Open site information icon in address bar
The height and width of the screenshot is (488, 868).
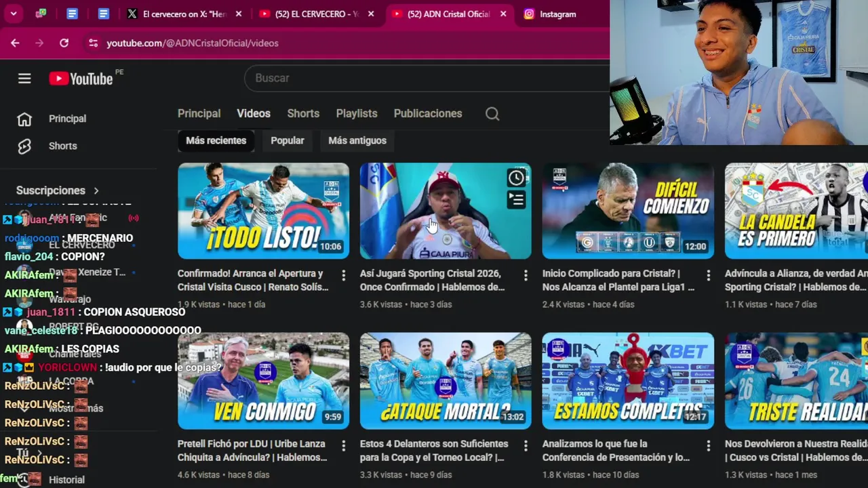pyautogui.click(x=94, y=43)
